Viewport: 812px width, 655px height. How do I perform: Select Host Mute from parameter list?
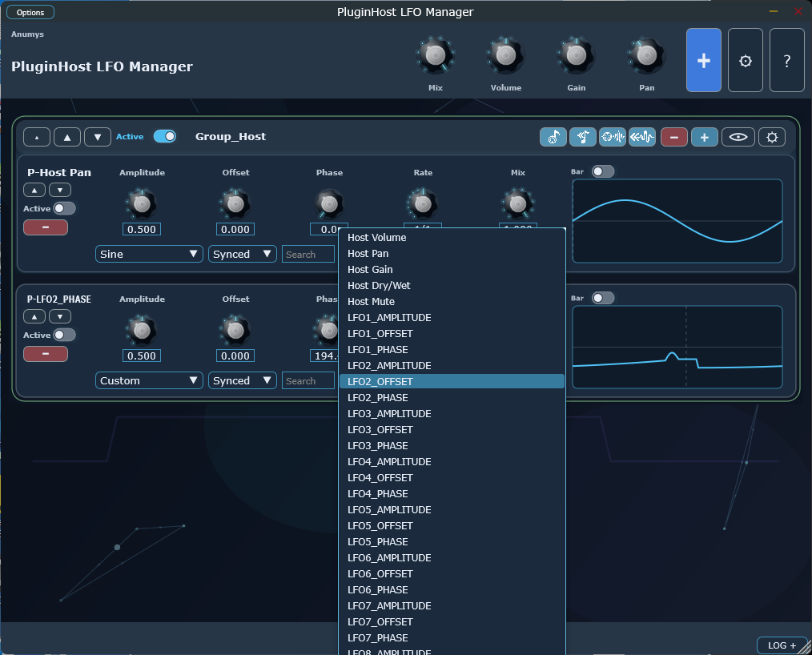point(452,302)
